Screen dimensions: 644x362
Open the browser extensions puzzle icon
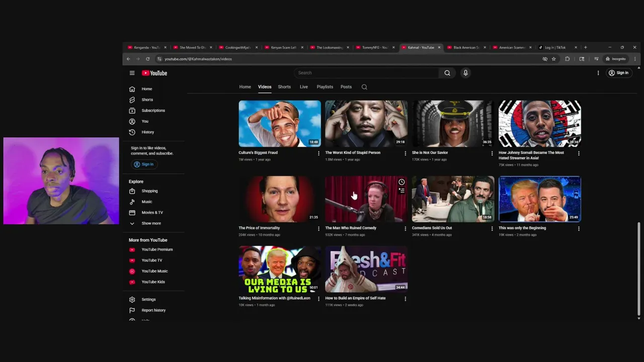(568, 59)
